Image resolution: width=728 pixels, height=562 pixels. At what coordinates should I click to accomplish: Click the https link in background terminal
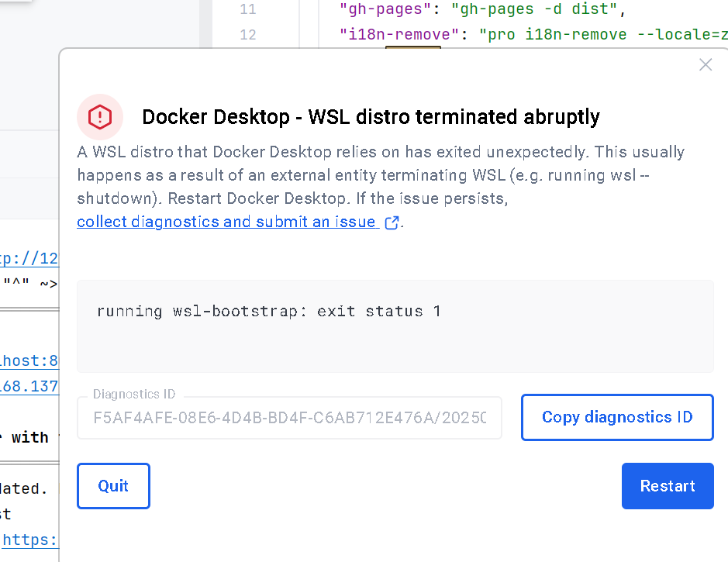[x=29, y=540]
